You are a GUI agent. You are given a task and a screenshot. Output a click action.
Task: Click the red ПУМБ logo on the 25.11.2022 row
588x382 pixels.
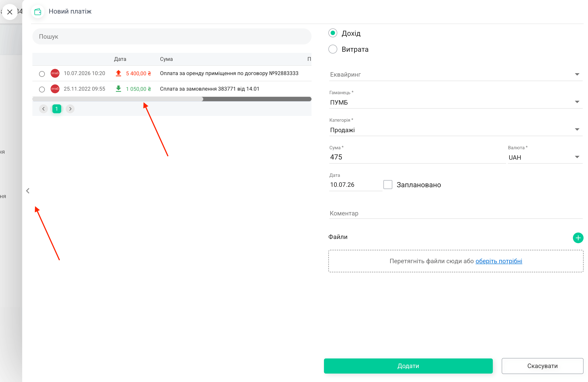(55, 89)
